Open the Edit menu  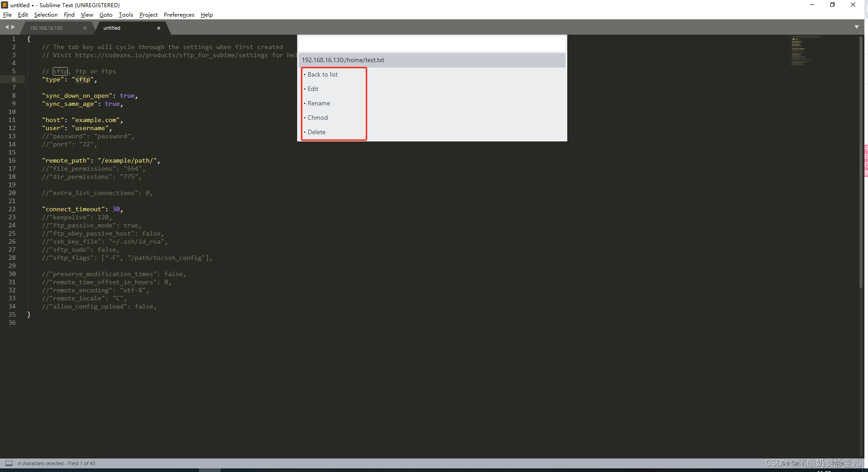click(23, 15)
